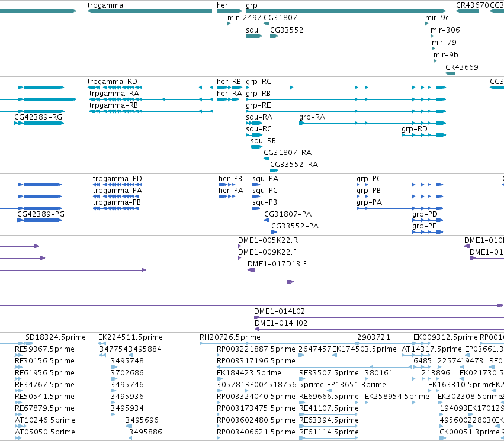Select the CG33552 gene label
The image size is (504, 441).
coord(287,30)
